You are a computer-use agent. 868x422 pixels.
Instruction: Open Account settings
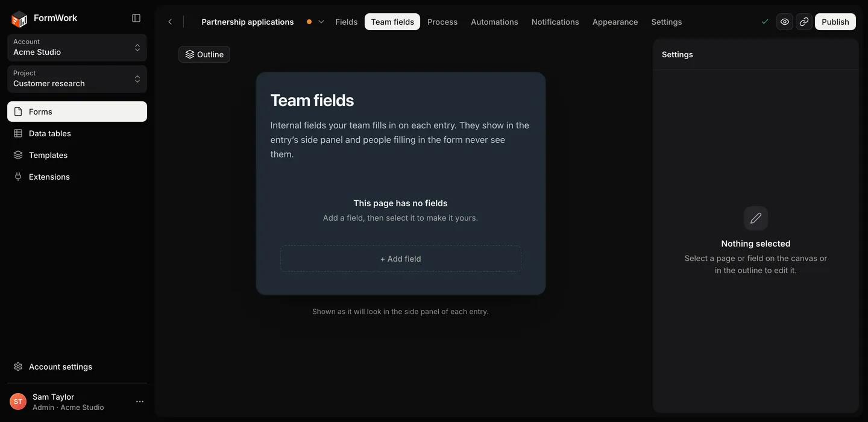click(x=77, y=367)
